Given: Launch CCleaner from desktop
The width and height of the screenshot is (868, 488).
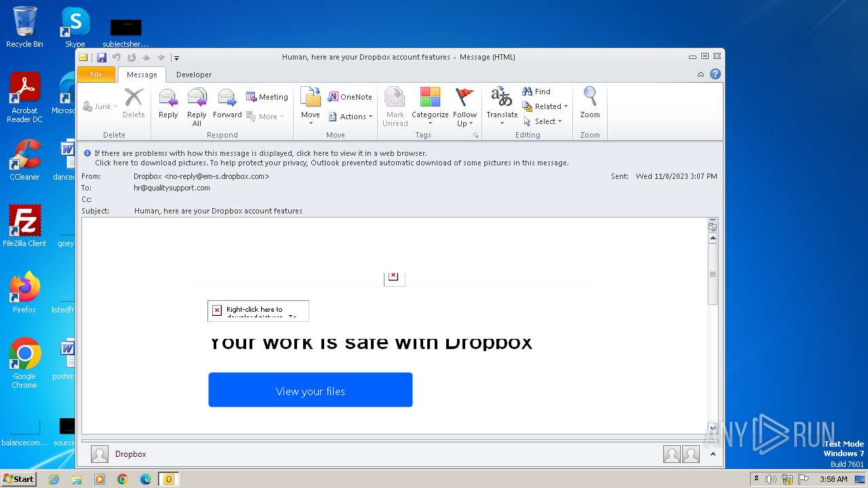Looking at the screenshot, I should tap(24, 160).
